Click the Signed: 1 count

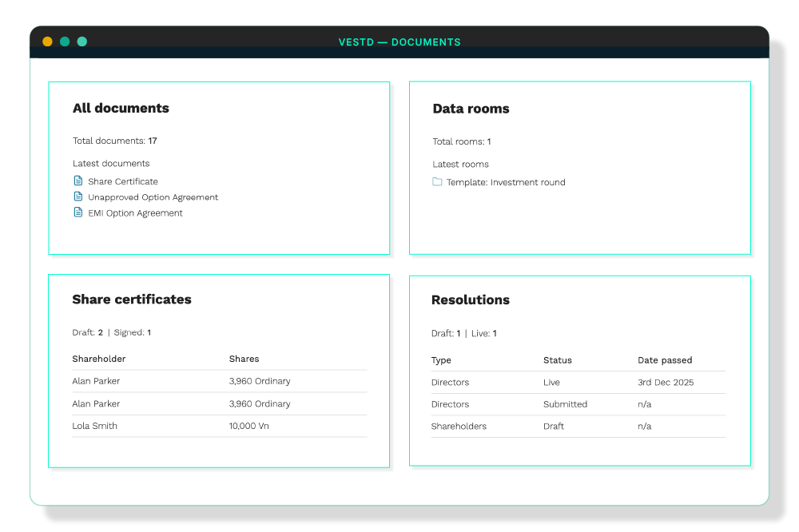[133, 332]
